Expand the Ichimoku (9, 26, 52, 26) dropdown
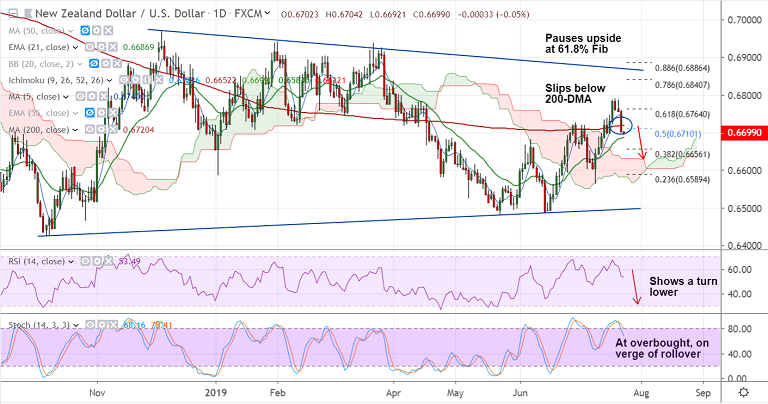 pos(110,80)
